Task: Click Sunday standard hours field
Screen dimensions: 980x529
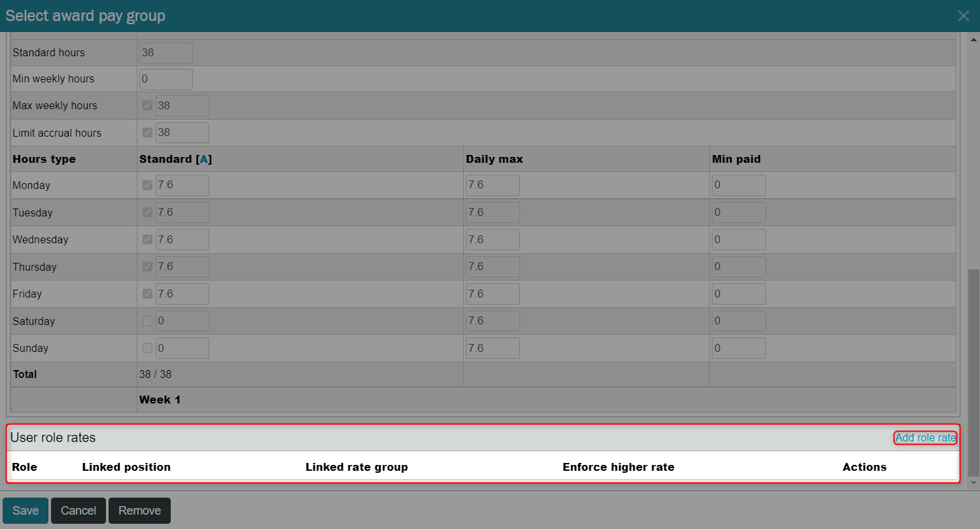Action: pyautogui.click(x=183, y=349)
